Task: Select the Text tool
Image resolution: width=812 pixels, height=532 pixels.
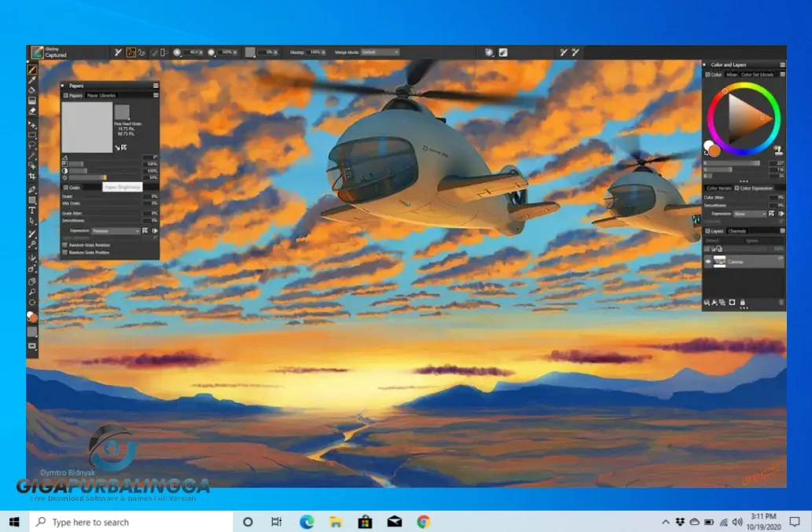Action: pyautogui.click(x=32, y=209)
